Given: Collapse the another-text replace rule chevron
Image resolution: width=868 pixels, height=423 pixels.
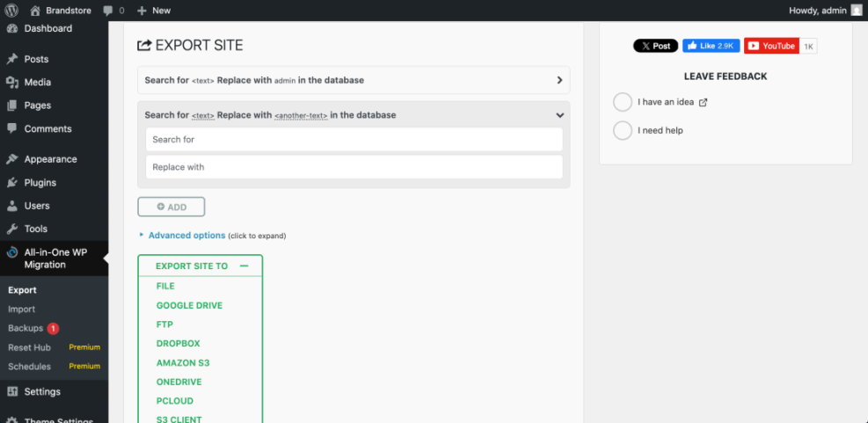Looking at the screenshot, I should [x=560, y=115].
